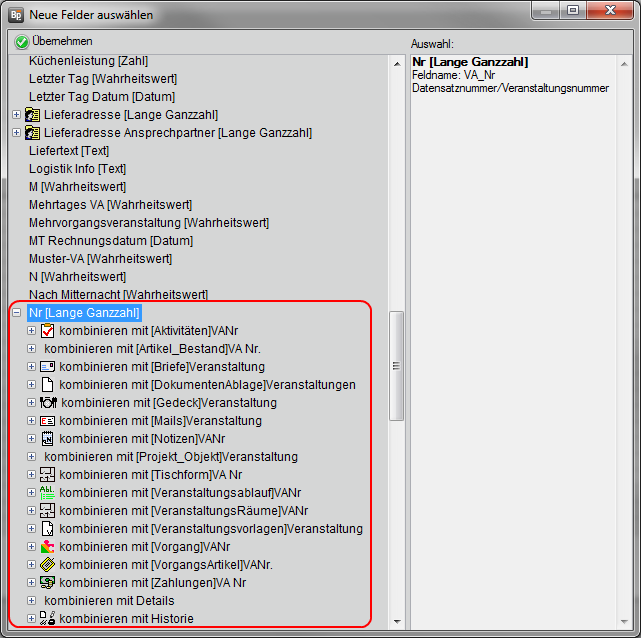
Task: Click the VorgangsArtikel paperclip icon
Action: point(47,565)
